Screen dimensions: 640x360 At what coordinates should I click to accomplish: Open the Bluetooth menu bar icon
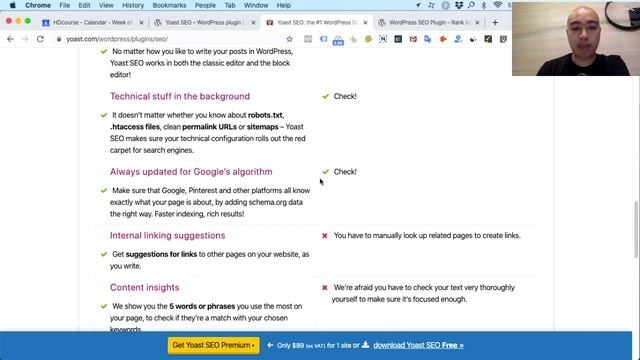tap(484, 5)
